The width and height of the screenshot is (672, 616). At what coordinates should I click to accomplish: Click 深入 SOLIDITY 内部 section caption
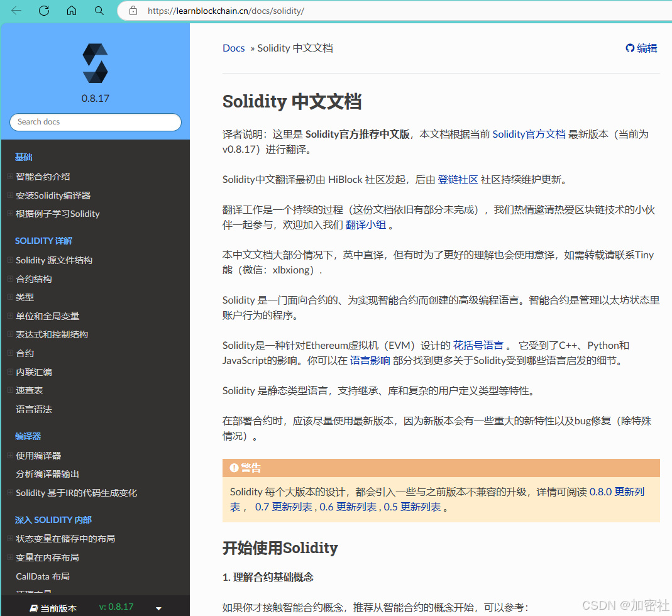(53, 520)
